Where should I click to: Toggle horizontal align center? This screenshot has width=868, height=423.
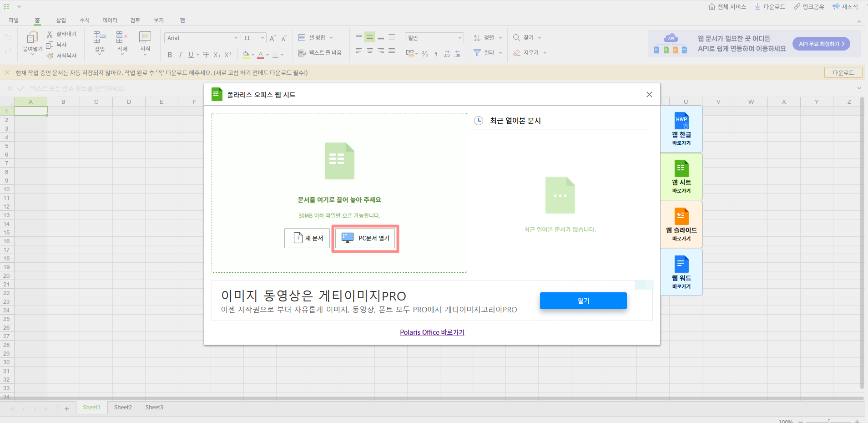(x=370, y=51)
